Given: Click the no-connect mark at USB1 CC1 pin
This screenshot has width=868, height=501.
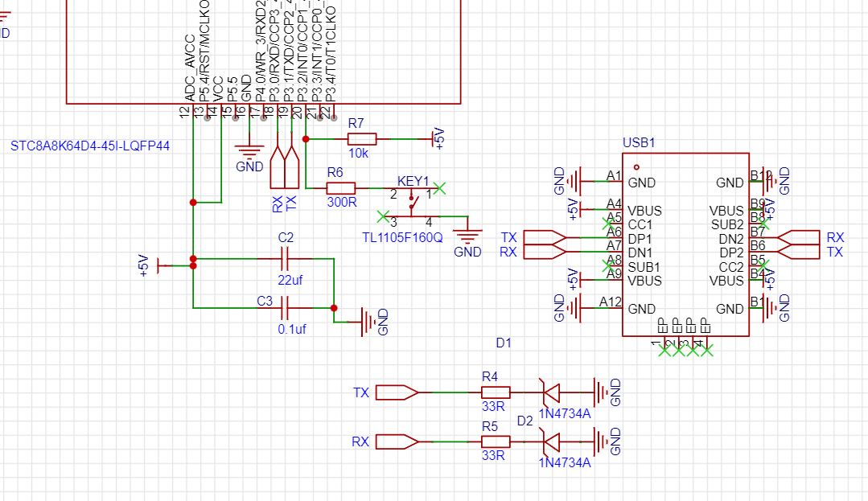Looking at the screenshot, I should [608, 223].
